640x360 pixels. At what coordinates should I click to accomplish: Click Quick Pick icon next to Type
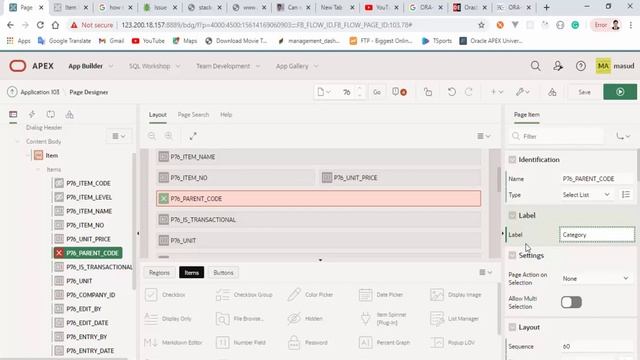pos(626,195)
